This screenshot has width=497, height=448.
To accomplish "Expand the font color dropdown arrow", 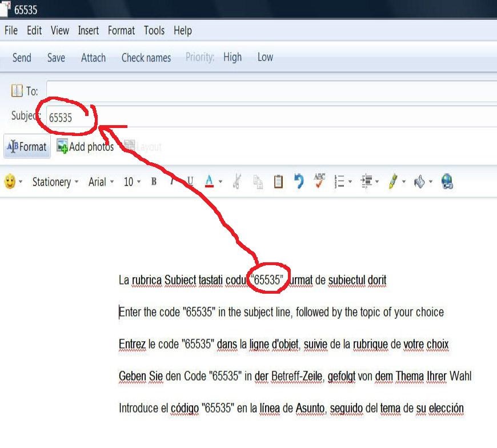I will point(221,182).
